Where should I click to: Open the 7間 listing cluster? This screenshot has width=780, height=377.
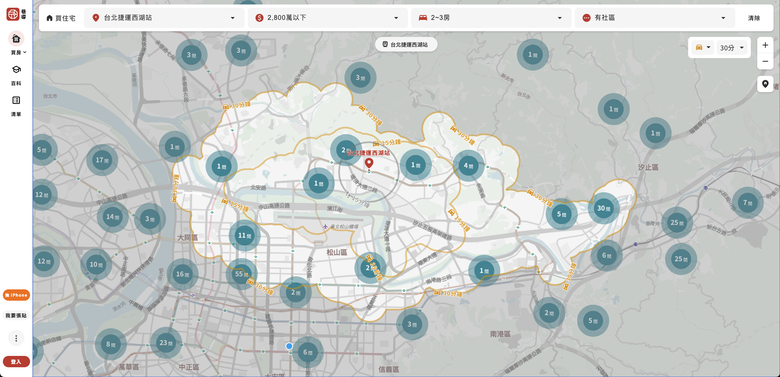coord(748,202)
